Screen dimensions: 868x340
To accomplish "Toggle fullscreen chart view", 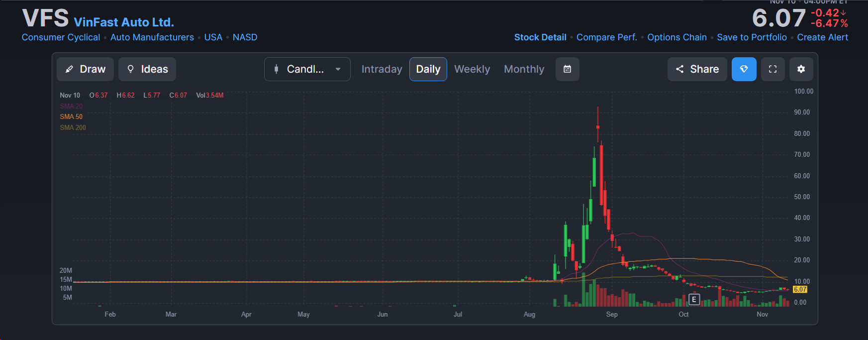I will tap(772, 69).
